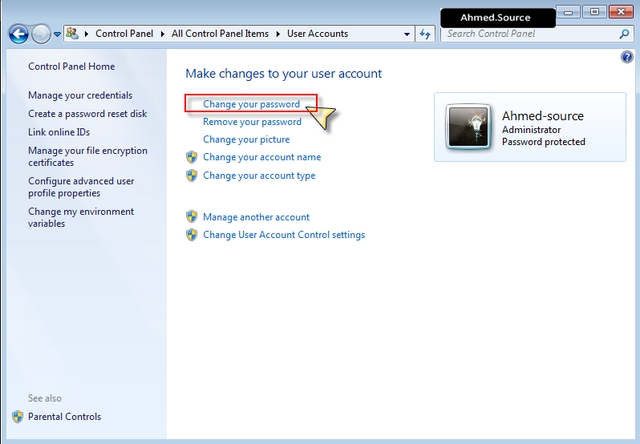Image resolution: width=640 pixels, height=444 pixels.
Task: Click the Password protected status text
Action: point(544,142)
